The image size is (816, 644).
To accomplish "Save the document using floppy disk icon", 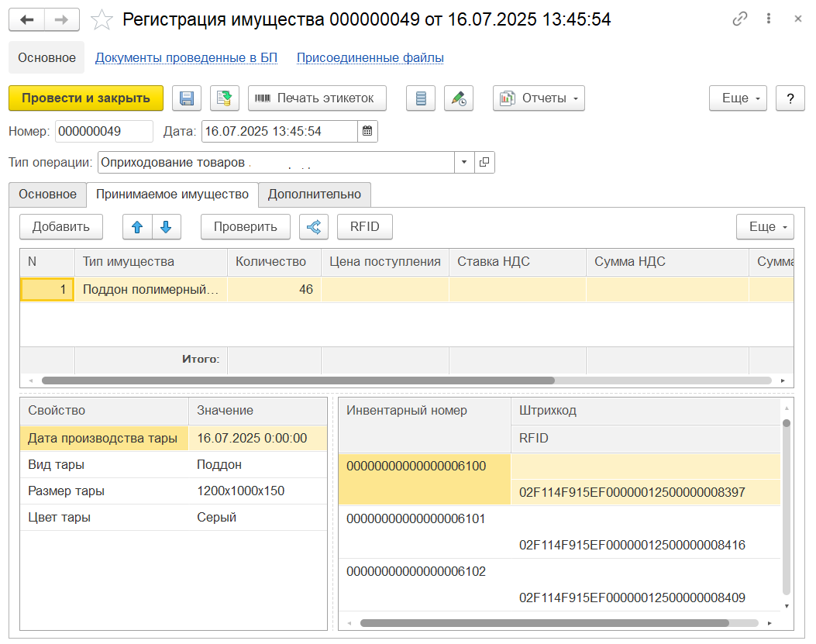I will pyautogui.click(x=186, y=98).
